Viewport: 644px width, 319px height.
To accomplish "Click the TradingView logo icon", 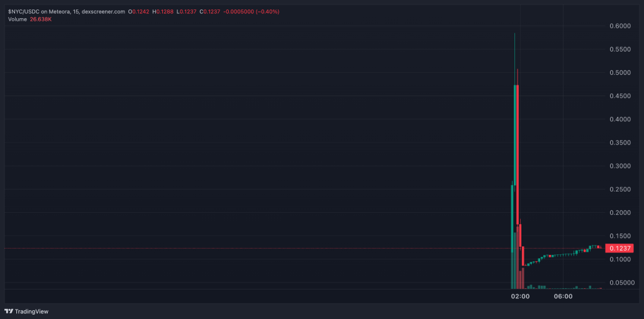I will click(x=9, y=311).
